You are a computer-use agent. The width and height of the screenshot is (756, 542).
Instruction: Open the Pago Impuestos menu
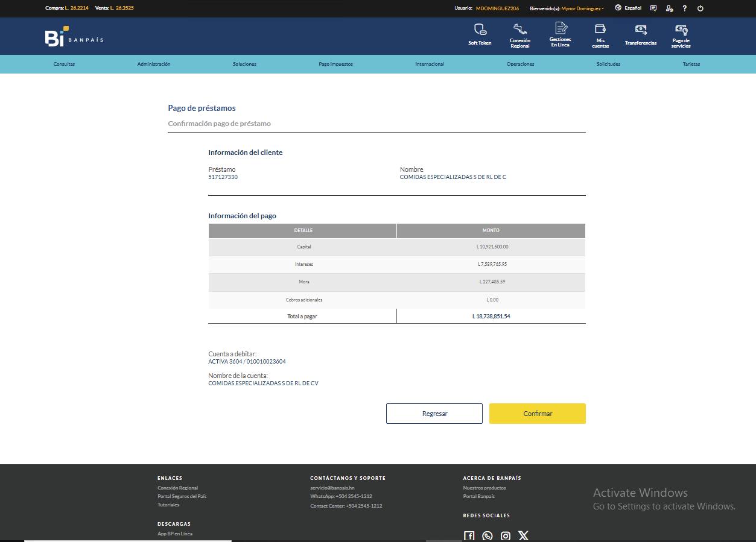click(336, 64)
